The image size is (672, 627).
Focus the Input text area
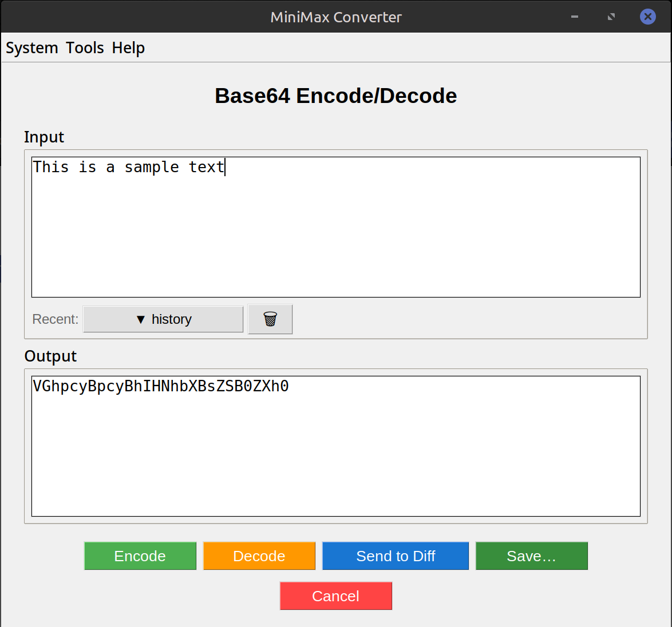(336, 227)
